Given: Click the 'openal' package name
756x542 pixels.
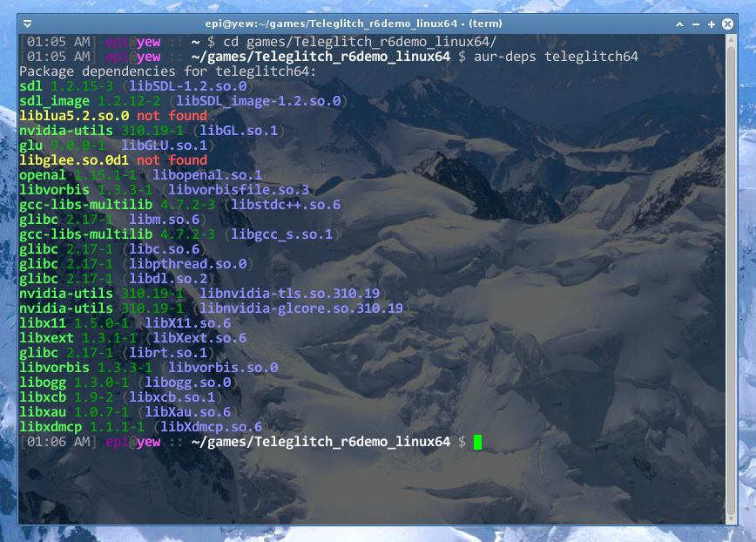Looking at the screenshot, I should 43,175.
